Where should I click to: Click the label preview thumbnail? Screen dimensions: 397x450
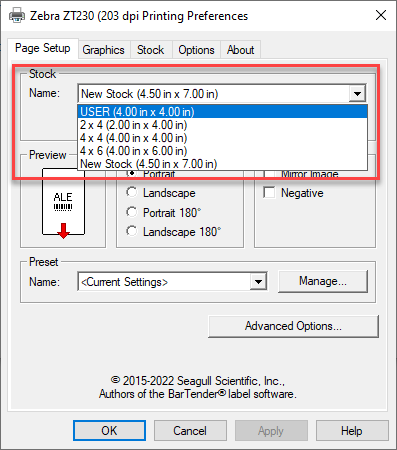point(63,203)
